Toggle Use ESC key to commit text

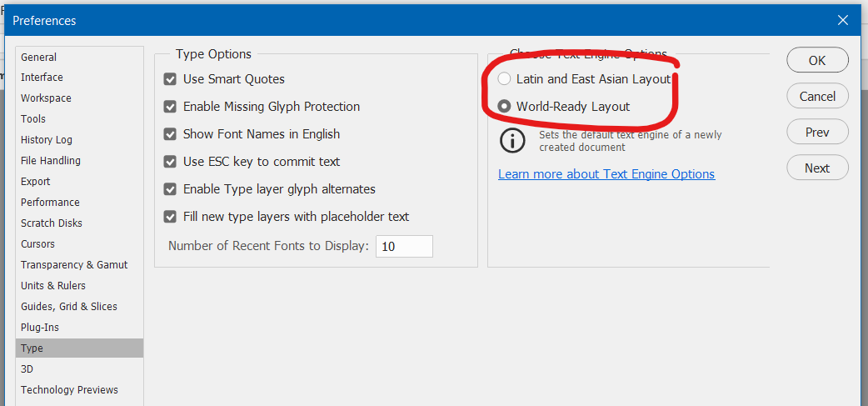pyautogui.click(x=170, y=162)
